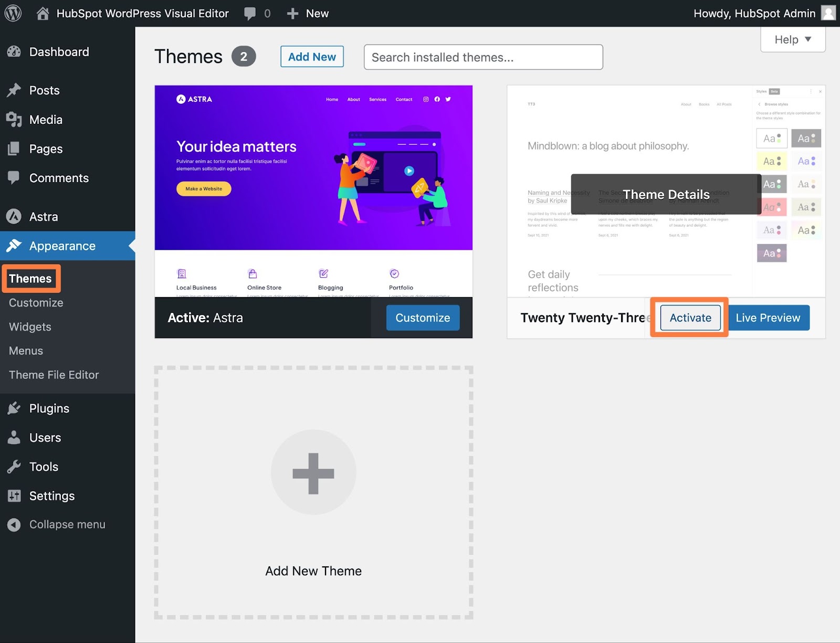
Task: Open the Pages menu
Action: 46,149
